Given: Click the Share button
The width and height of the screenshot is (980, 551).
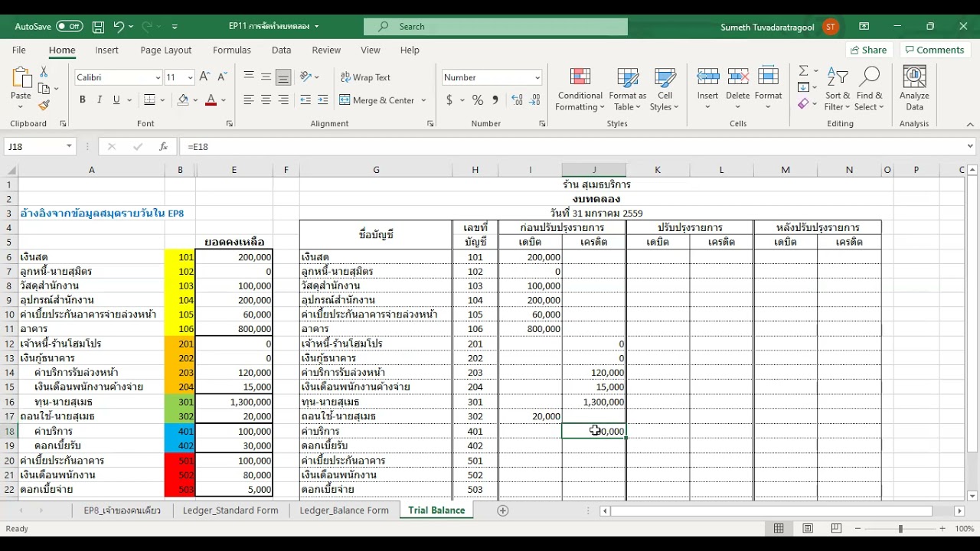Looking at the screenshot, I should pos(869,50).
